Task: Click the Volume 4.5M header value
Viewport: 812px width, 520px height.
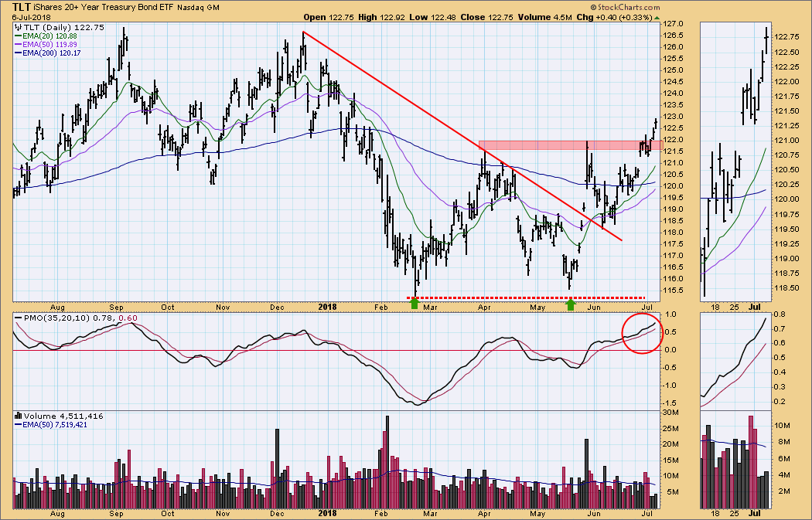Action: [x=544, y=17]
